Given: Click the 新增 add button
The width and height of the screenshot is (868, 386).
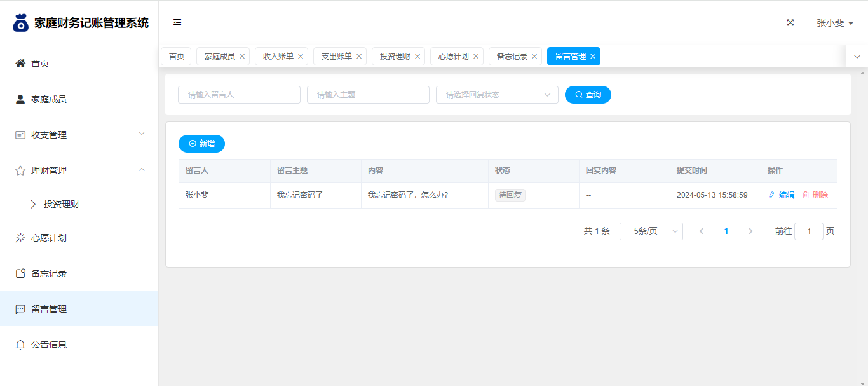Looking at the screenshot, I should (201, 144).
